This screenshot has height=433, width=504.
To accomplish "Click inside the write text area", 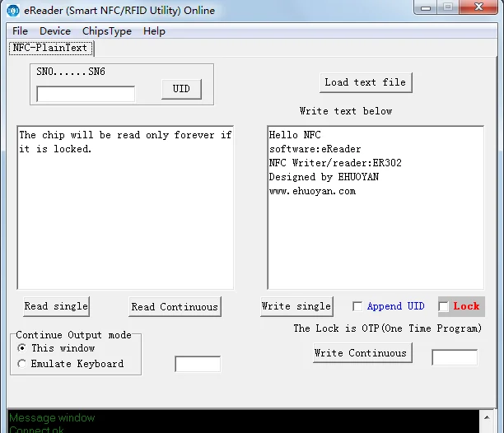I will coord(376,207).
